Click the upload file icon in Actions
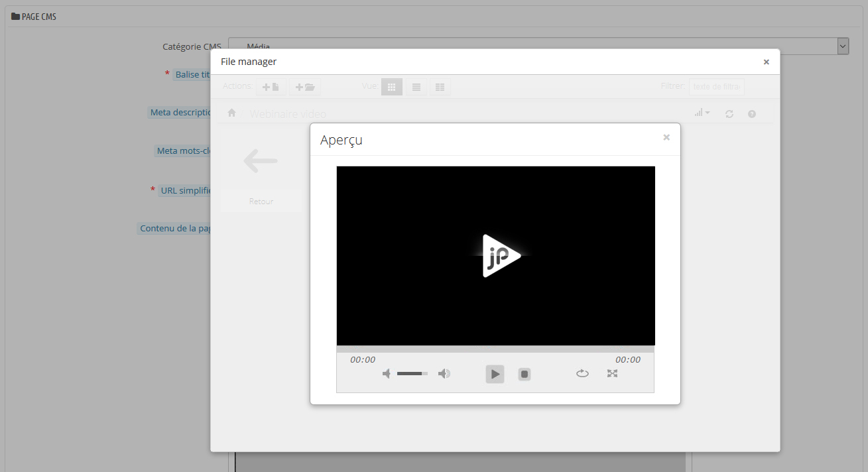Screen dimensions: 868x472 tap(271, 87)
